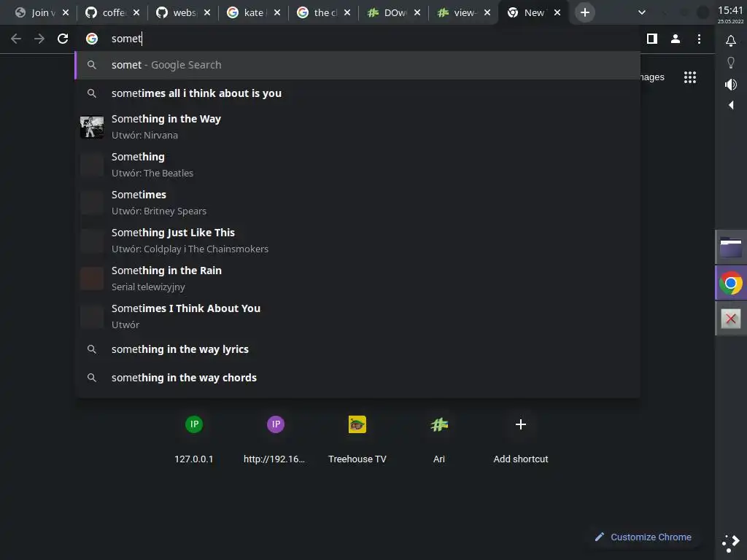Click the Chrome icon in the dock
The width and height of the screenshot is (747, 560).
click(x=731, y=284)
